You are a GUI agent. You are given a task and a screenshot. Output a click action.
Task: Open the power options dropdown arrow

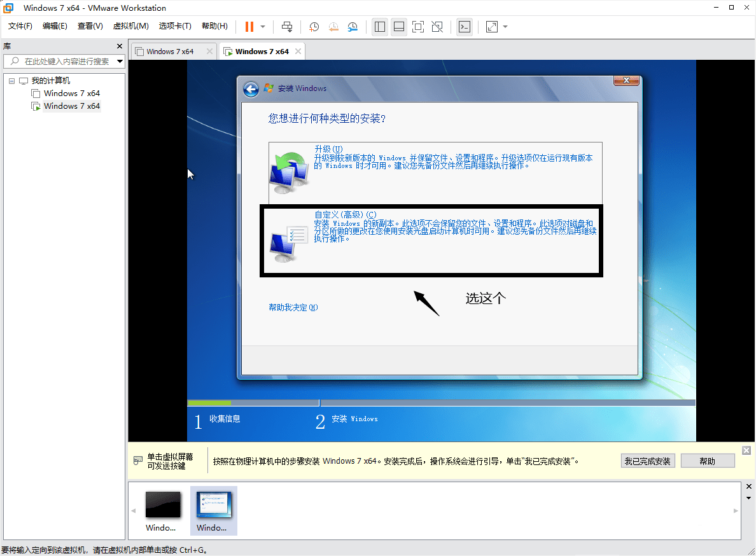pos(263,27)
